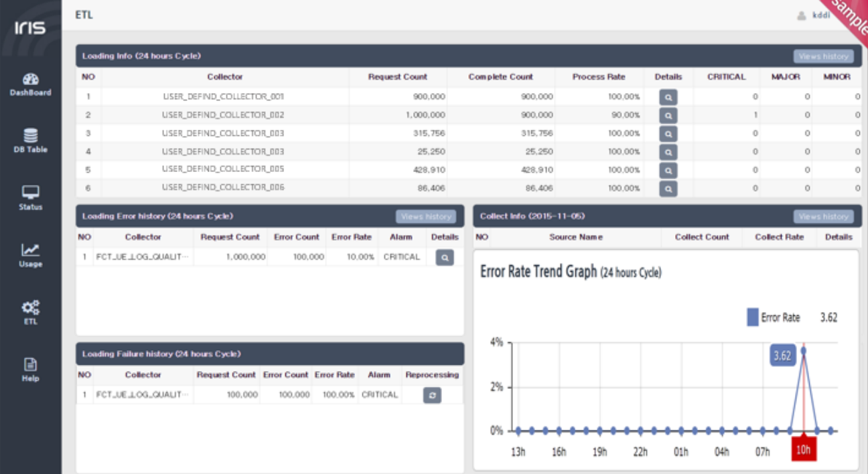868x474 pixels.
Task: Click the 3.62 peak data point
Action: click(803, 350)
